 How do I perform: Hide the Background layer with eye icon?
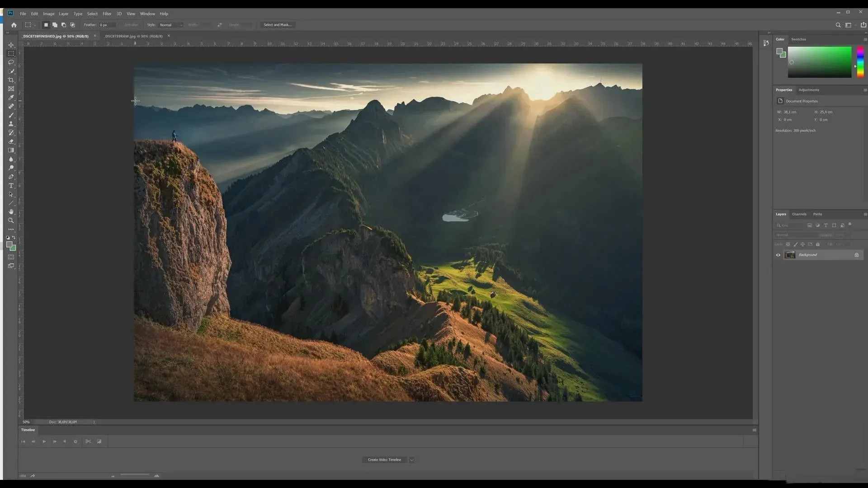pos(778,255)
